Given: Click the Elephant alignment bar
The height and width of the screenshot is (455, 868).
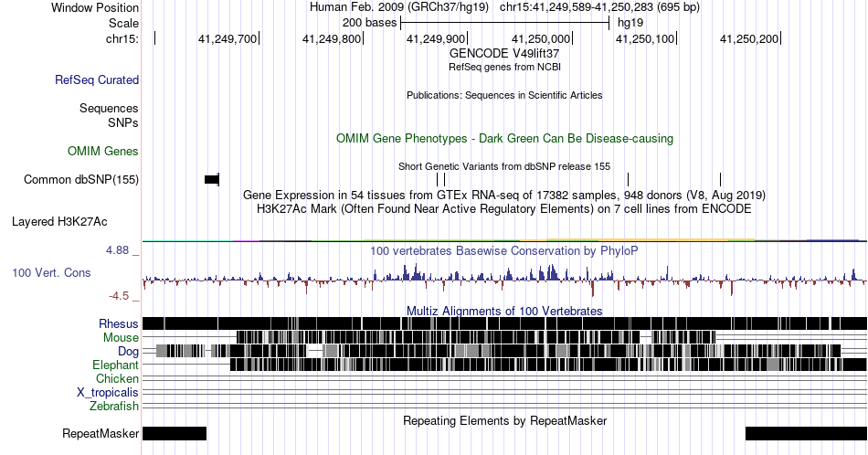Looking at the screenshot, I should pyautogui.click(x=548, y=365).
